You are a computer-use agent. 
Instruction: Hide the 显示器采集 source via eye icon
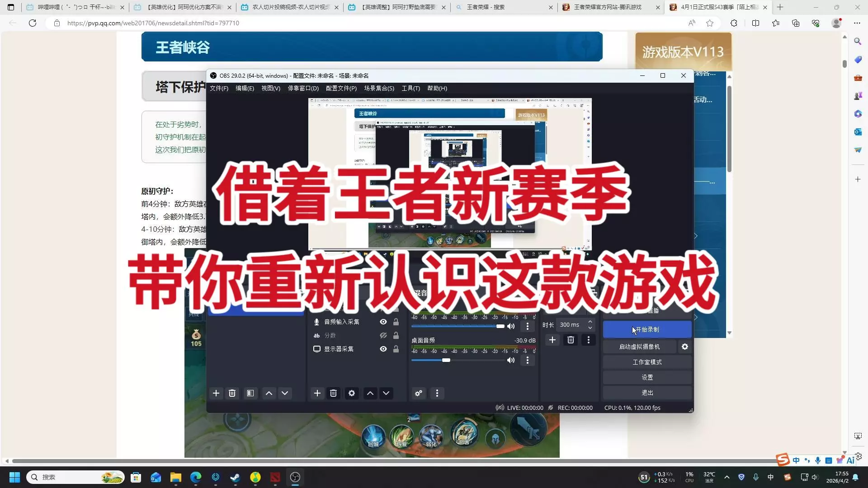383,349
